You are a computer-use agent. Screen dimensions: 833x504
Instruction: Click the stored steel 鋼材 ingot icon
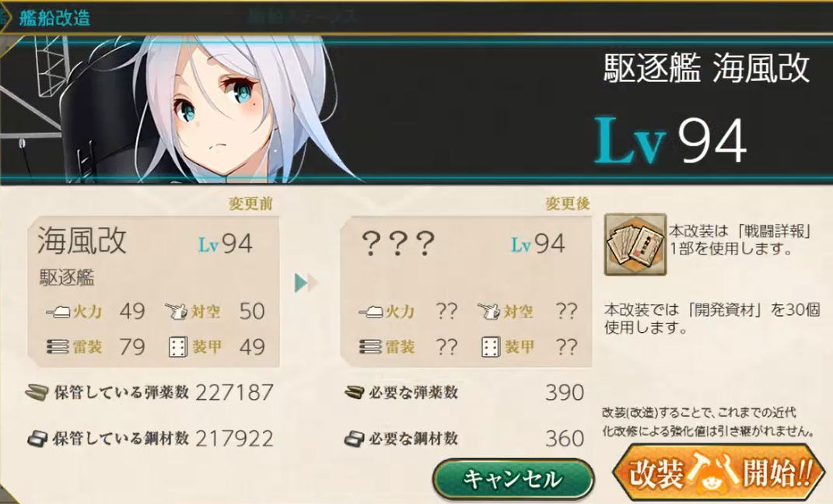[x=37, y=439]
